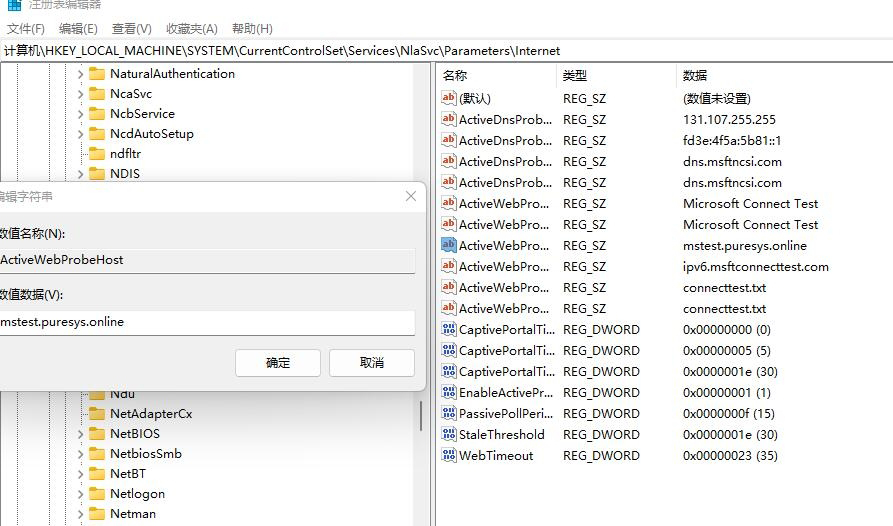Open the 文件(F) menu

26,29
